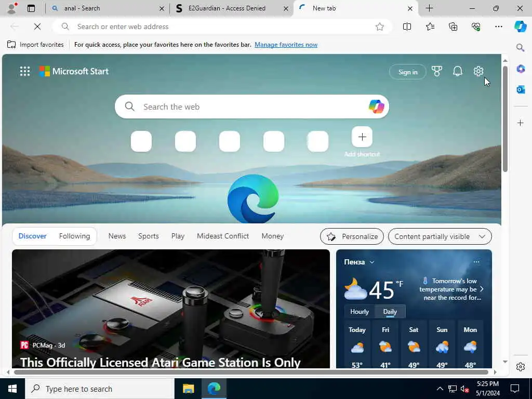This screenshot has height=399, width=532.
Task: Click Import favorites
Action: point(35,45)
